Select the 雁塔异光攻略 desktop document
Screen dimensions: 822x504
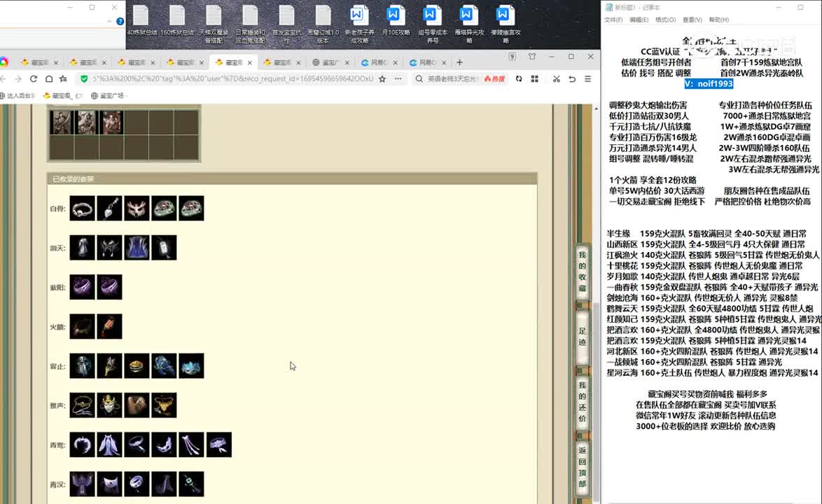pos(468,25)
